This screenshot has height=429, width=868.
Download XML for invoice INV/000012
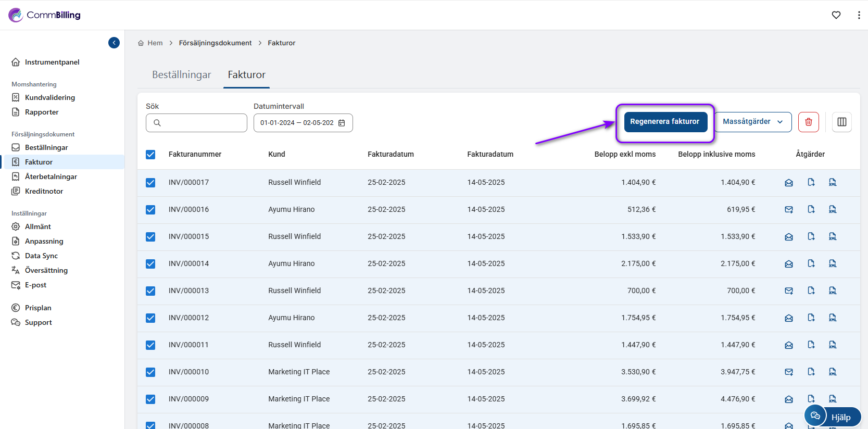coord(833,318)
